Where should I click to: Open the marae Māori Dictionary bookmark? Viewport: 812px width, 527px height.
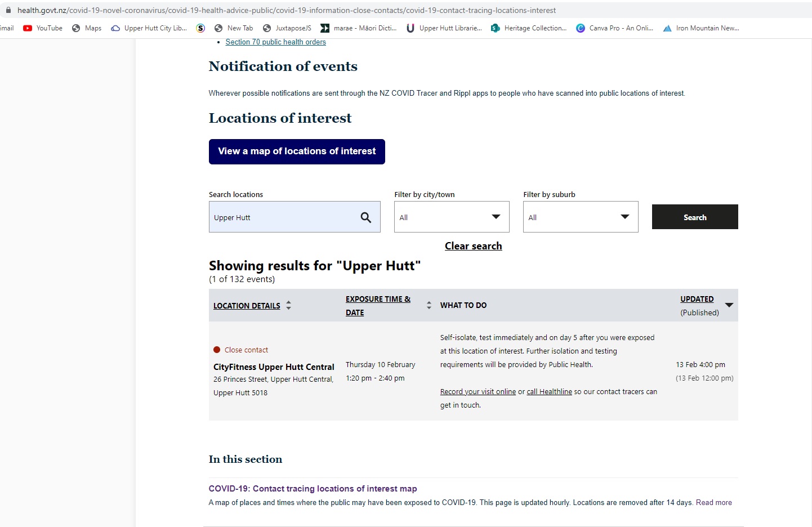[x=359, y=28]
